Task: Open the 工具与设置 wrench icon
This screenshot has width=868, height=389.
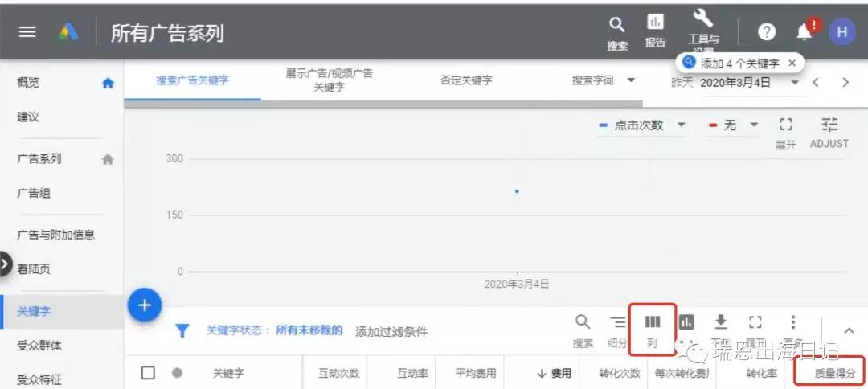Action: (703, 19)
